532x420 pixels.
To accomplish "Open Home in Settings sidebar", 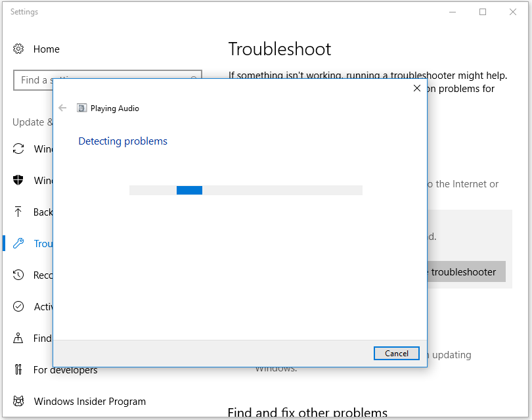I will coord(46,49).
